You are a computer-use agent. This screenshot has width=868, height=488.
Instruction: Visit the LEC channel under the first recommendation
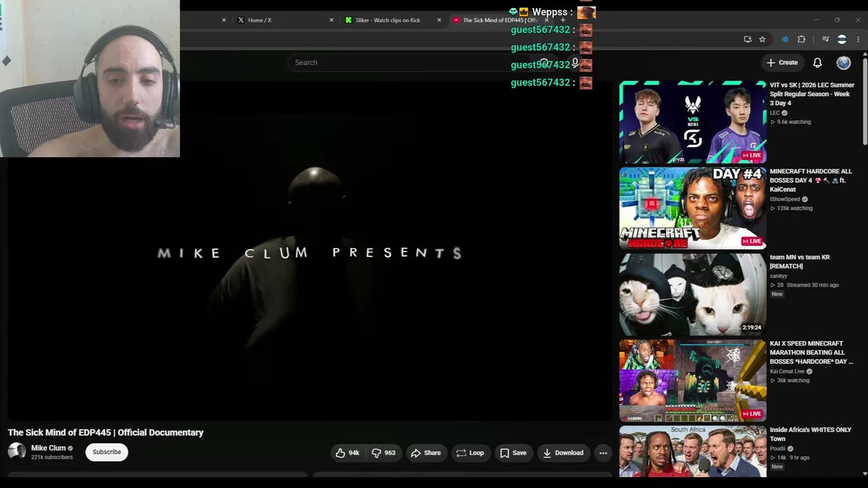coord(774,113)
